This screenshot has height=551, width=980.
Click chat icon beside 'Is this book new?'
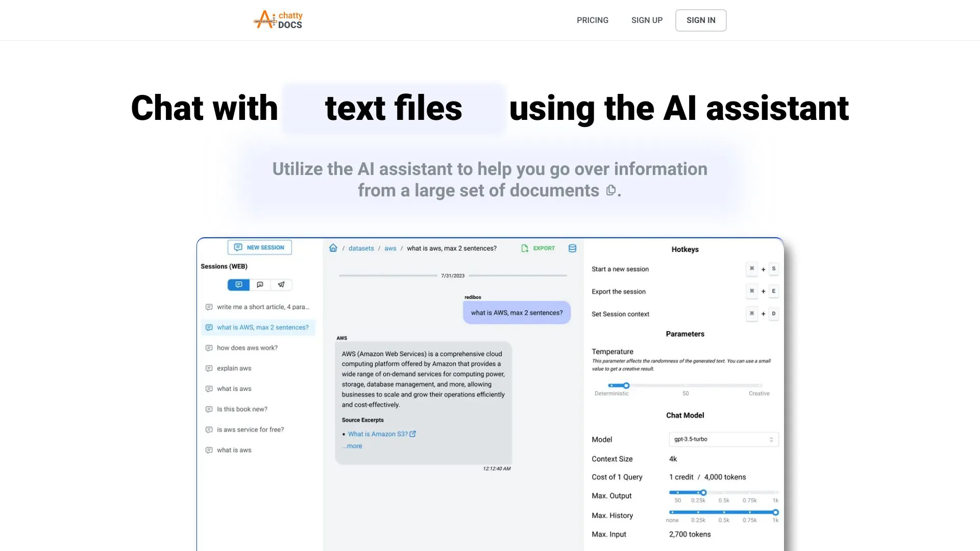pyautogui.click(x=209, y=409)
